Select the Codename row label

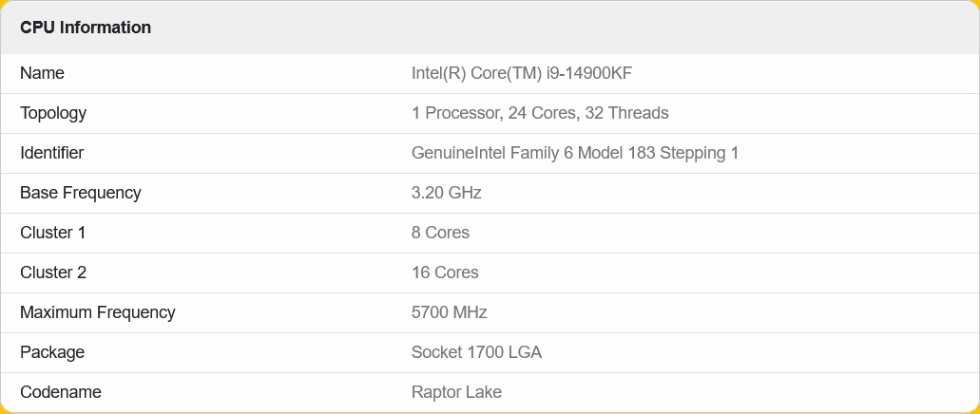(x=61, y=392)
